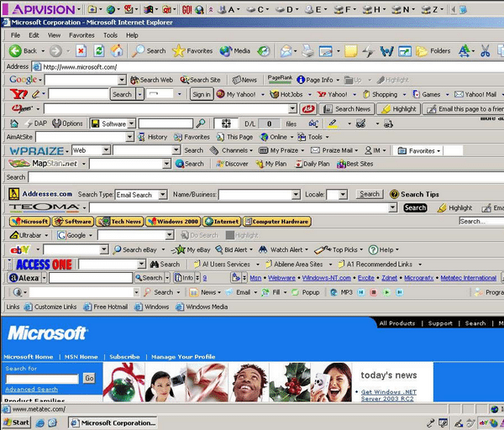Open the Free Hotmail link

[106, 307]
